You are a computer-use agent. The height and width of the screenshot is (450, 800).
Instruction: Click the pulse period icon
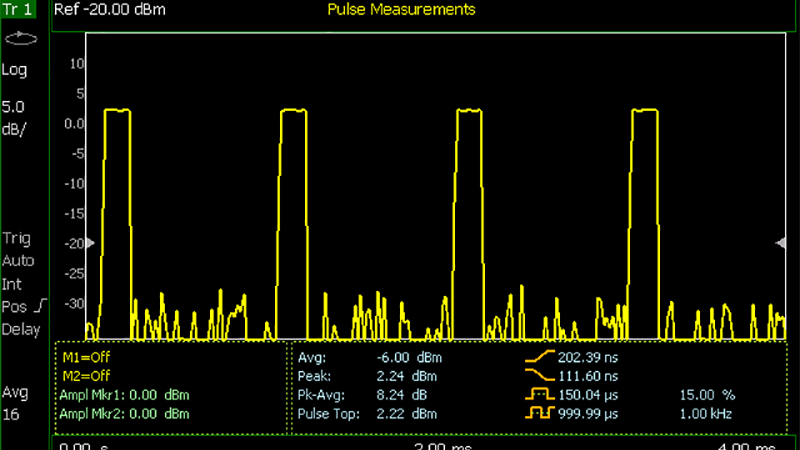click(540, 413)
